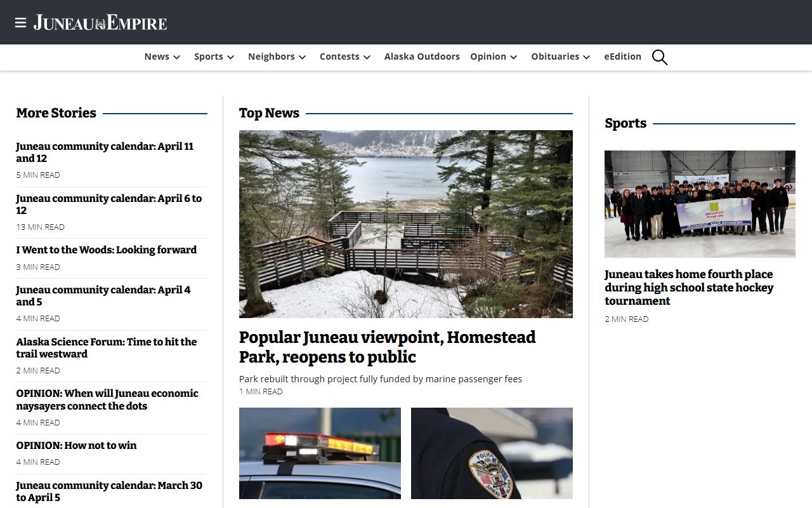The image size is (812, 508).
Task: Click the search magnifying glass icon
Action: [x=660, y=57]
